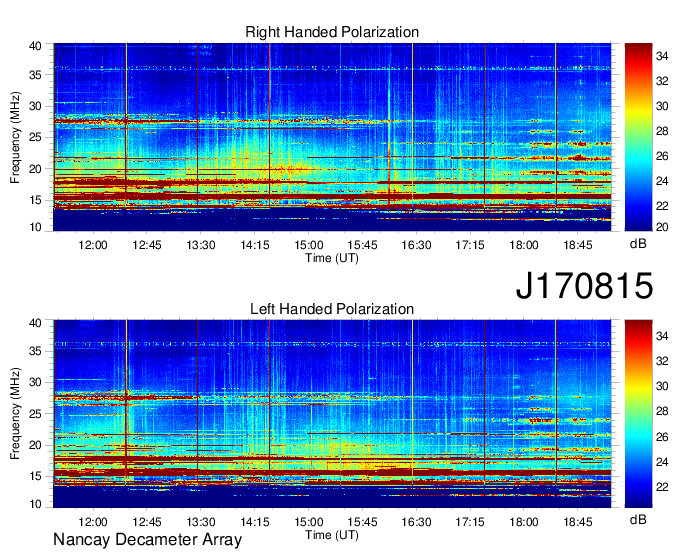The width and height of the screenshot is (680, 552).
Task: Click 10 MHz tick of Right Handed plot
Action: (x=35, y=227)
